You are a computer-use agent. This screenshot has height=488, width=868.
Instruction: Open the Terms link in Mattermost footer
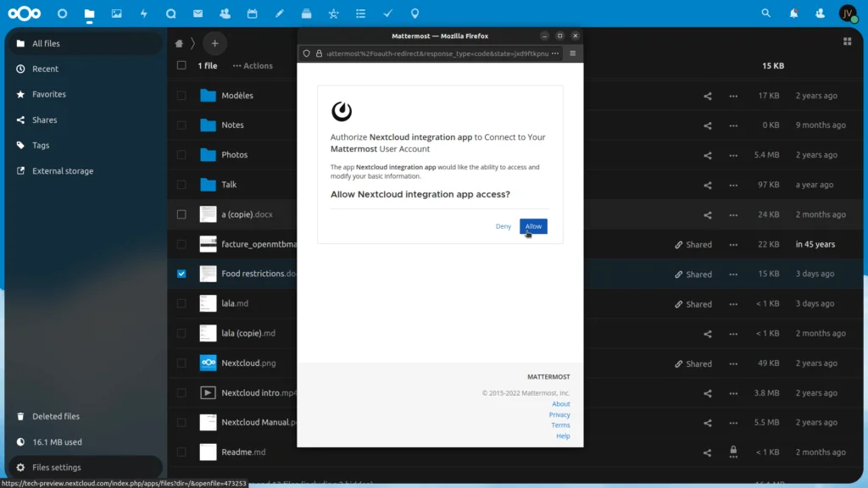click(560, 425)
